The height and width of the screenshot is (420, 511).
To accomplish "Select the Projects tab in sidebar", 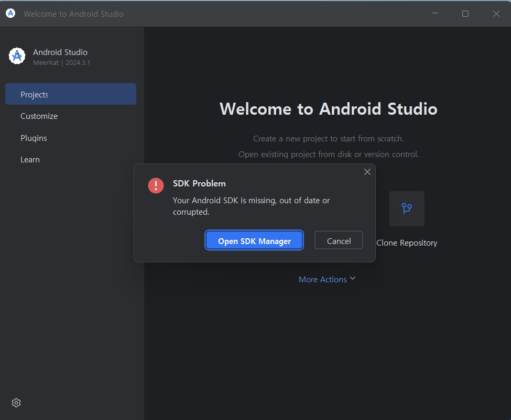I will pyautogui.click(x=71, y=94).
